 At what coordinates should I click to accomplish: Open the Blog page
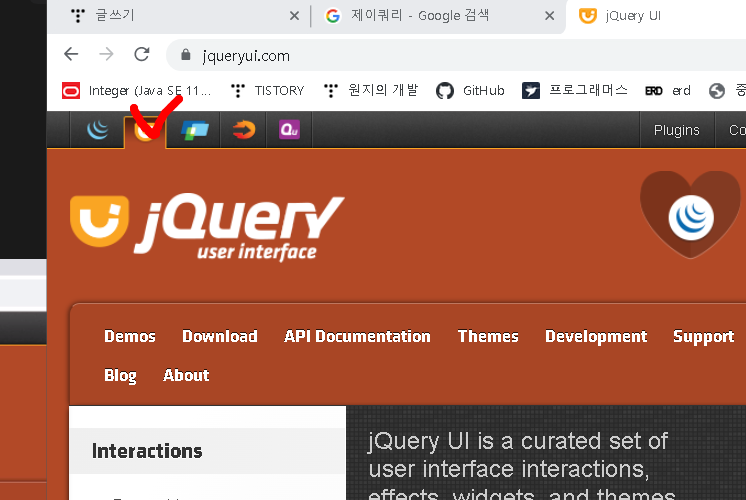[120, 375]
